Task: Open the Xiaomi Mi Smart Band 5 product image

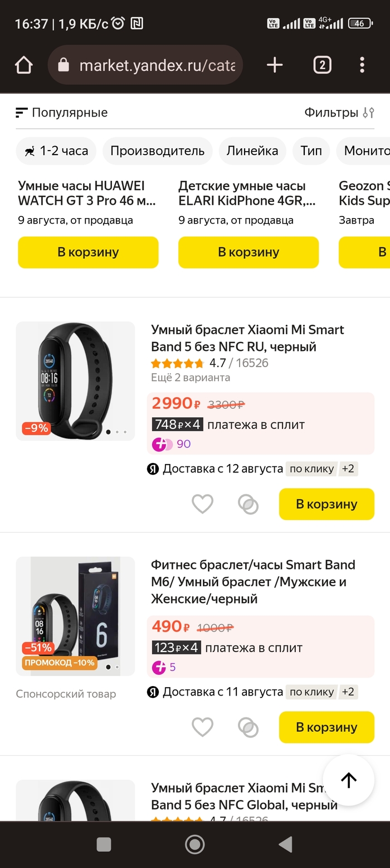Action: tap(75, 381)
